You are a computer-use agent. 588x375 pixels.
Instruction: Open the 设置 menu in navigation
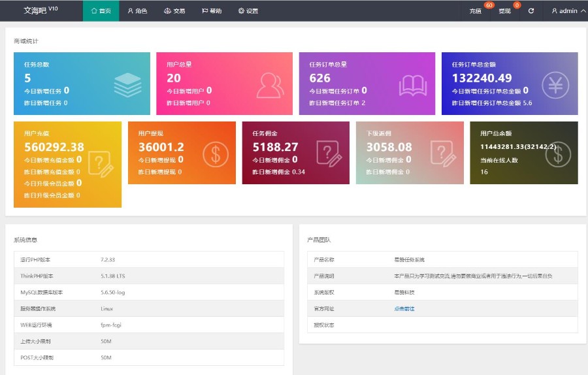point(248,10)
